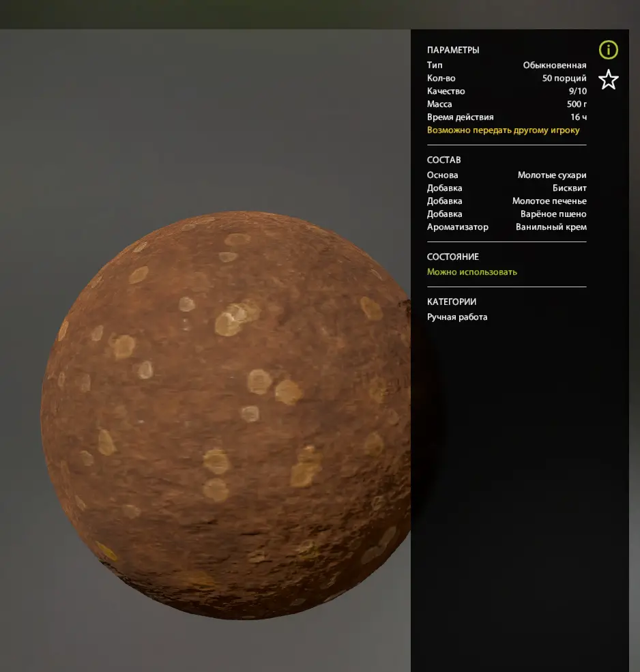The width and height of the screenshot is (640, 672).
Task: Click the 'Молотые сухари' value
Action: click(x=552, y=175)
